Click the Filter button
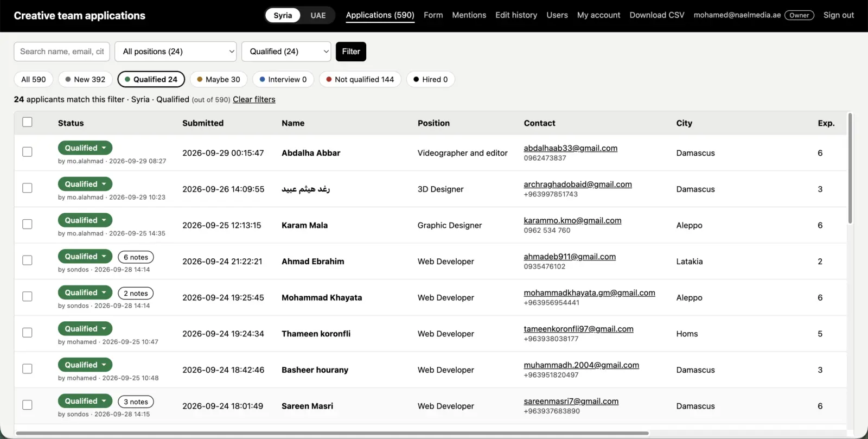The height and width of the screenshot is (439, 868). pyautogui.click(x=351, y=52)
